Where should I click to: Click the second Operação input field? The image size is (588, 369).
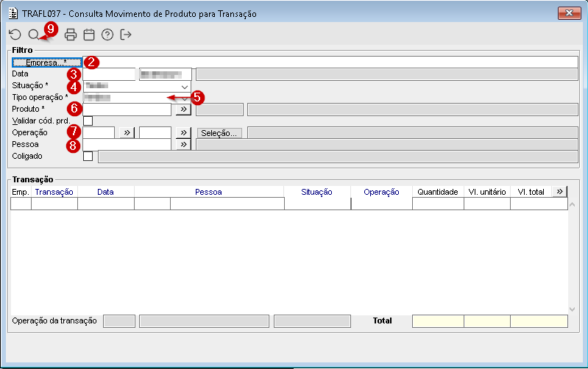(155, 133)
